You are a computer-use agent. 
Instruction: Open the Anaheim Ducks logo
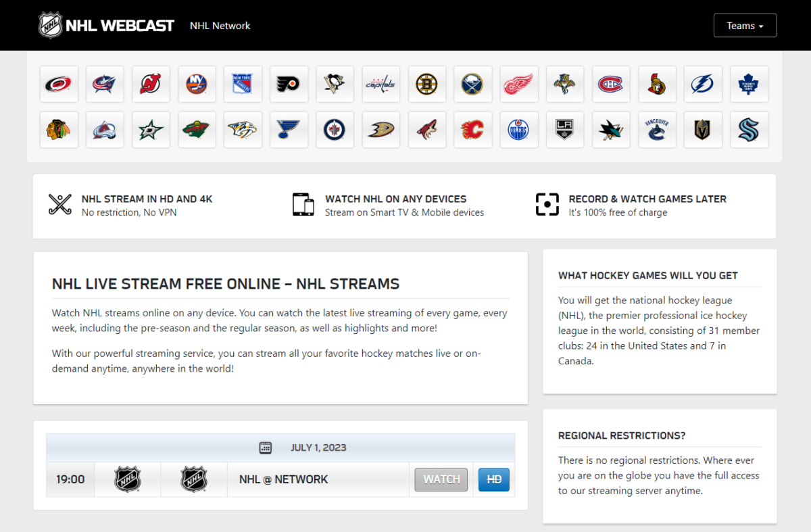(380, 129)
